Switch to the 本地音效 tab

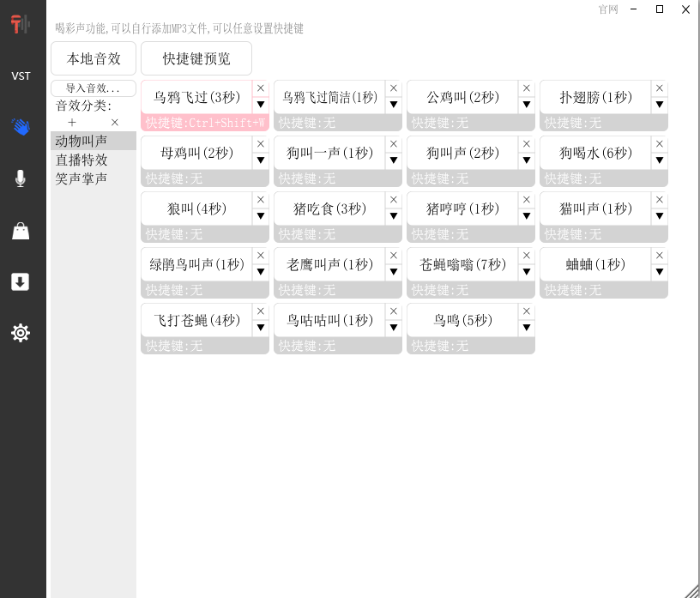(x=94, y=58)
